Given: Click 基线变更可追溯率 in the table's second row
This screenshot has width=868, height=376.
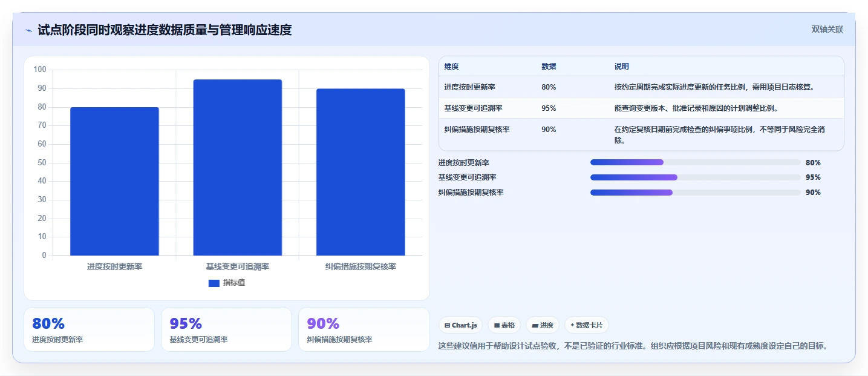Looking at the screenshot, I should click(x=473, y=108).
